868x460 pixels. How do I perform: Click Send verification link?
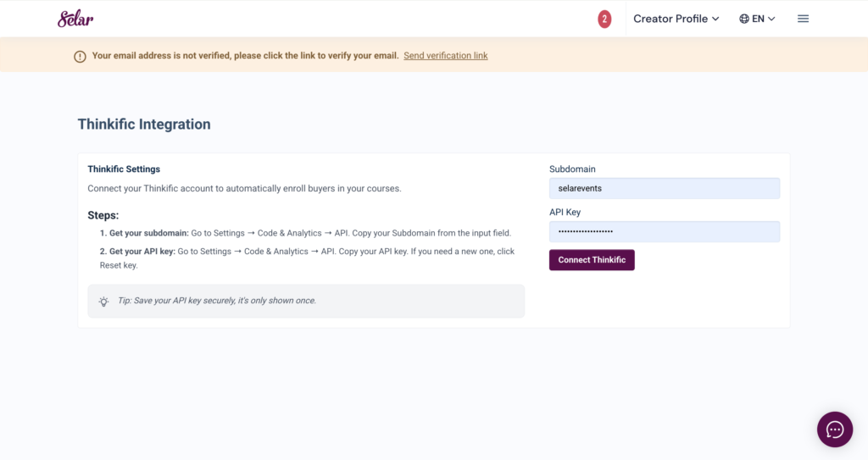tap(445, 56)
